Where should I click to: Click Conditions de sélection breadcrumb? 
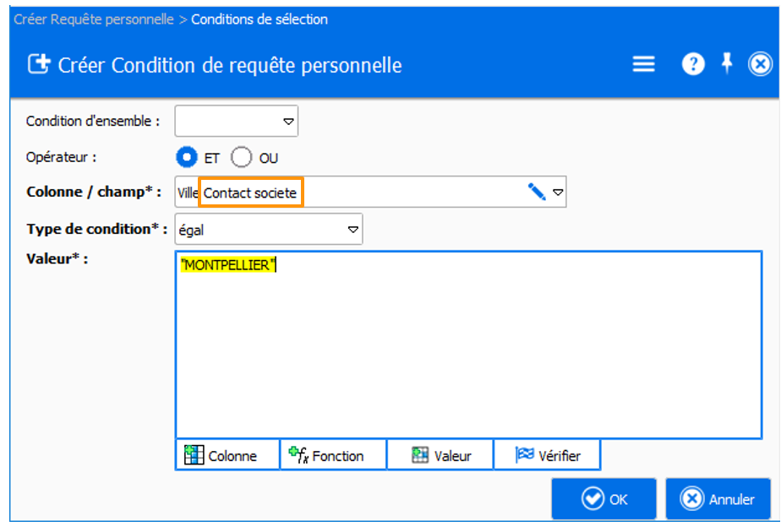pyautogui.click(x=259, y=19)
